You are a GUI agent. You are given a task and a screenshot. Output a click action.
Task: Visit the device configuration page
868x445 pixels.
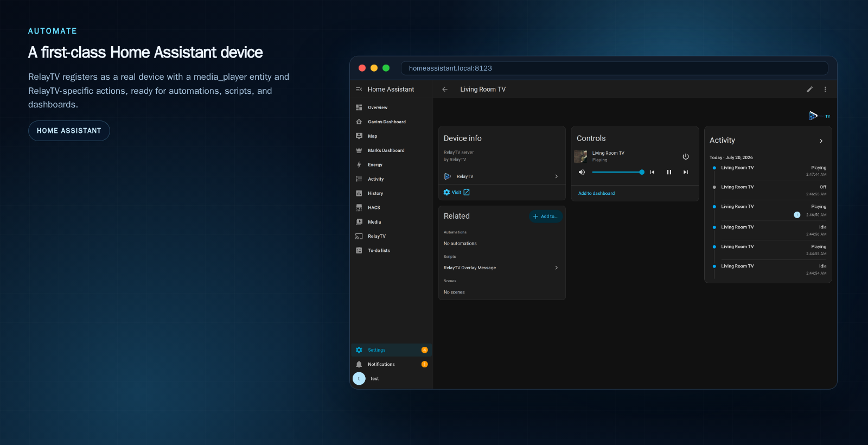[x=456, y=193]
